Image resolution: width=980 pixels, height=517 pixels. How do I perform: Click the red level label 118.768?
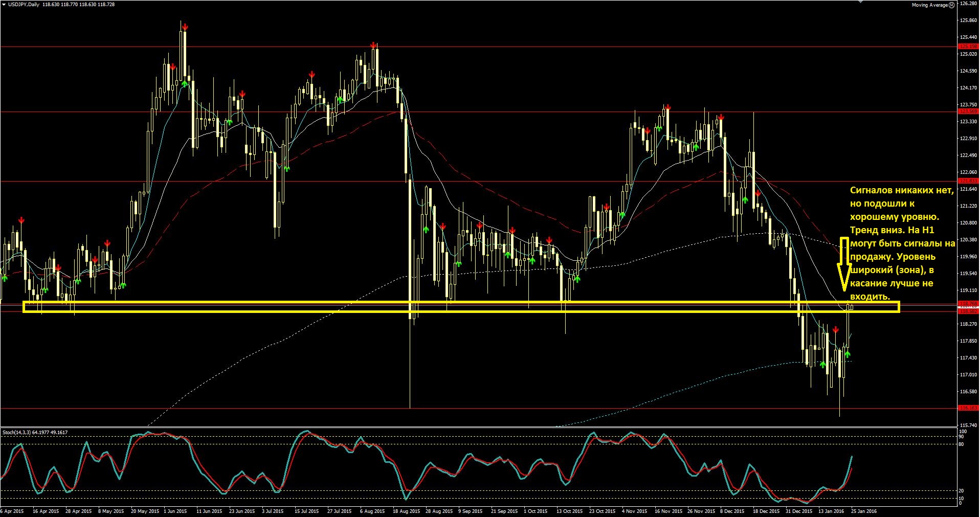click(x=968, y=304)
